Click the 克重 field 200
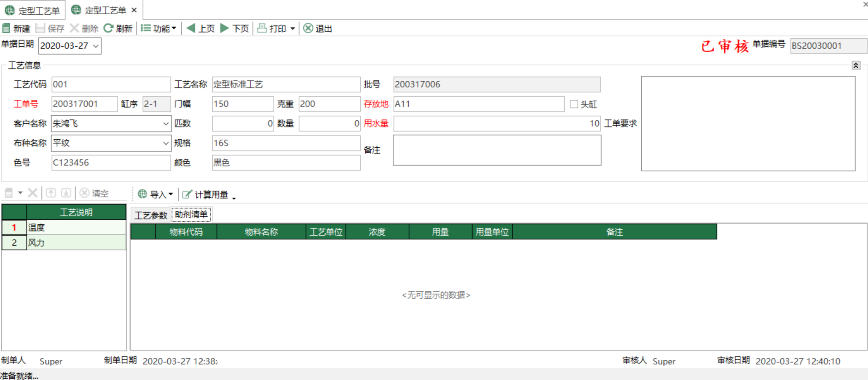Viewport: 868px width, 380px height. click(329, 104)
